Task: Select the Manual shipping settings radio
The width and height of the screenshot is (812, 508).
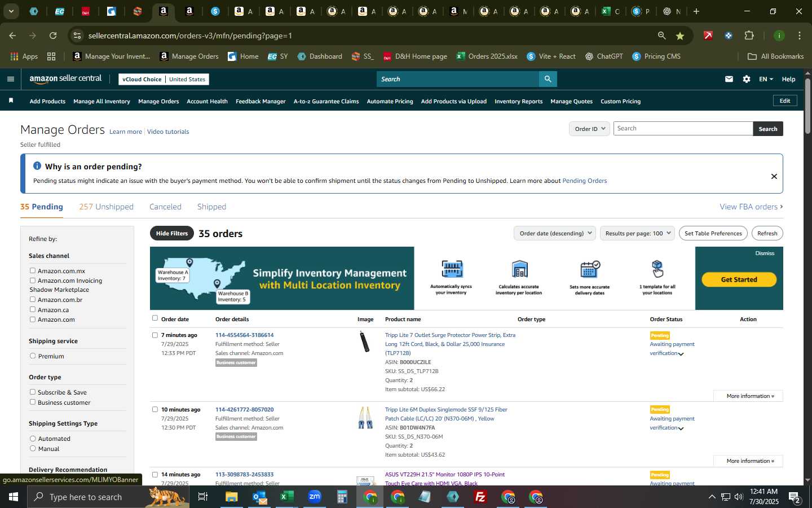Action: pos(33,449)
